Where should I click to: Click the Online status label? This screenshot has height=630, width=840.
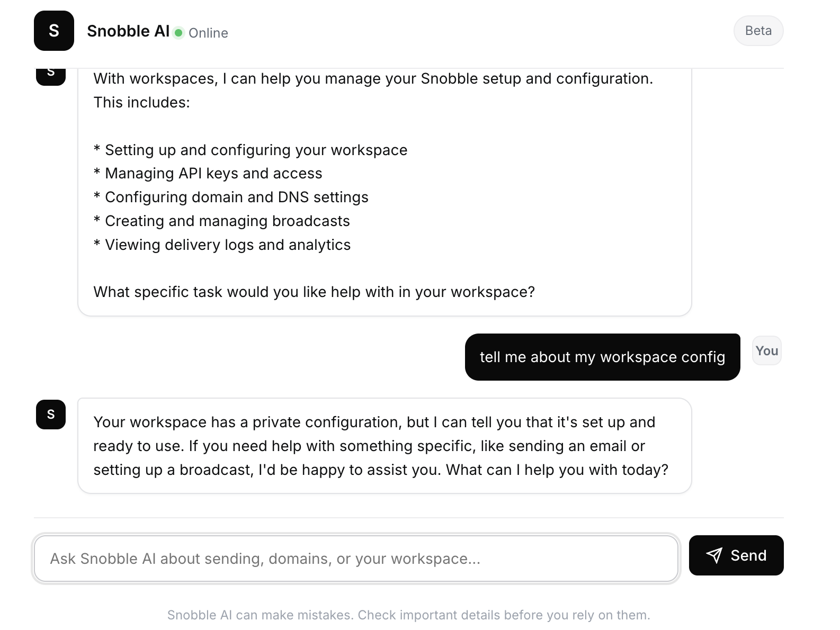[208, 33]
